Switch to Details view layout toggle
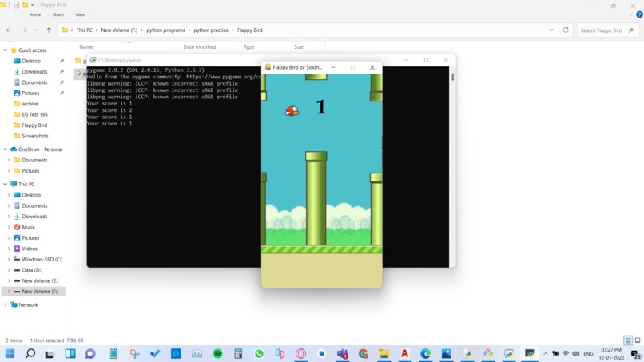Screen dimensions: 644x362 coord(628,340)
